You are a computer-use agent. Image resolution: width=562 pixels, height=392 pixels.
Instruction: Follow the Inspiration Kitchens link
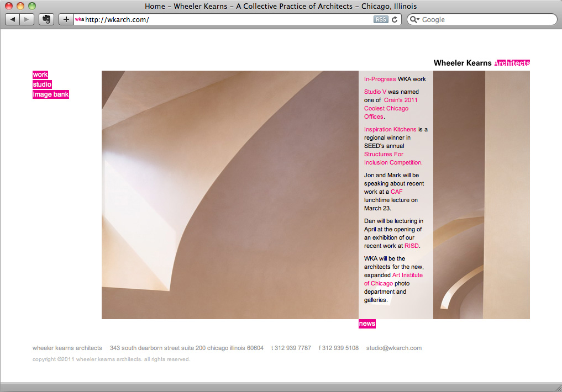point(390,129)
